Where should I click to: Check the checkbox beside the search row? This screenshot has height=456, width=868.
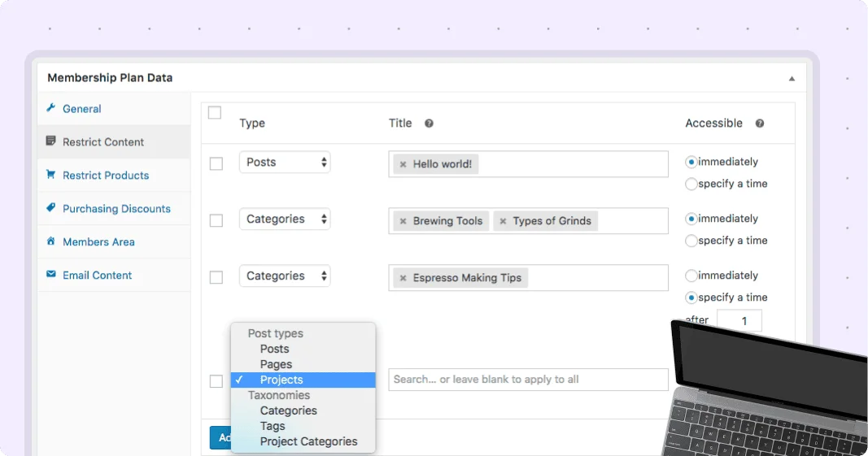[216, 381]
